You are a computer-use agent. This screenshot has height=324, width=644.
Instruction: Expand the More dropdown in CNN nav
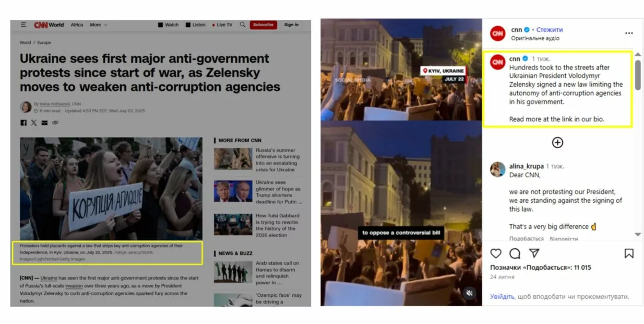point(99,25)
